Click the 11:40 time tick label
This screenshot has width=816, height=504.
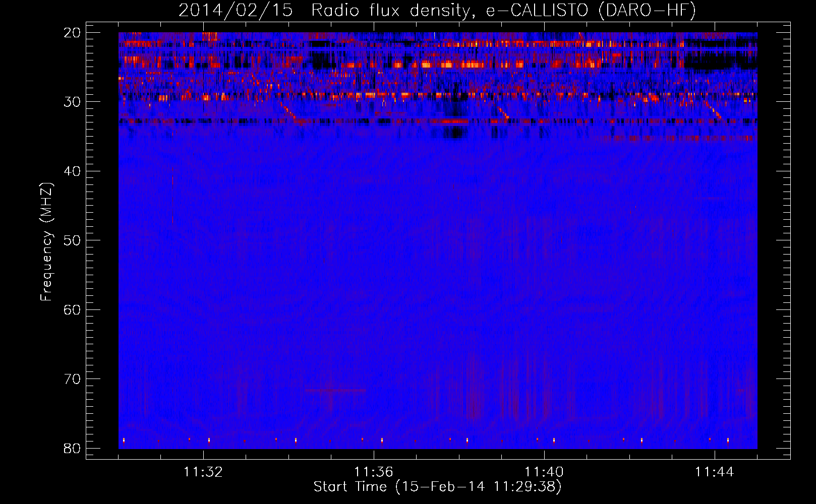[544, 472]
